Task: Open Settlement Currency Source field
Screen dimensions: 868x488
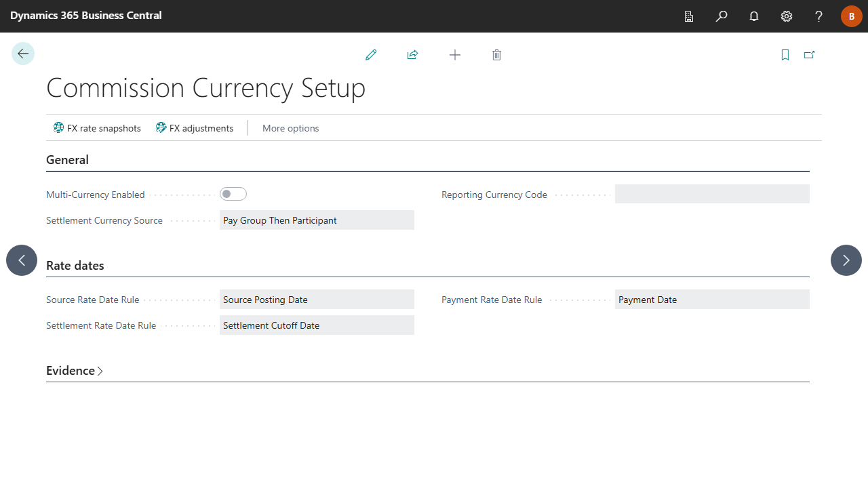Action: pyautogui.click(x=317, y=220)
